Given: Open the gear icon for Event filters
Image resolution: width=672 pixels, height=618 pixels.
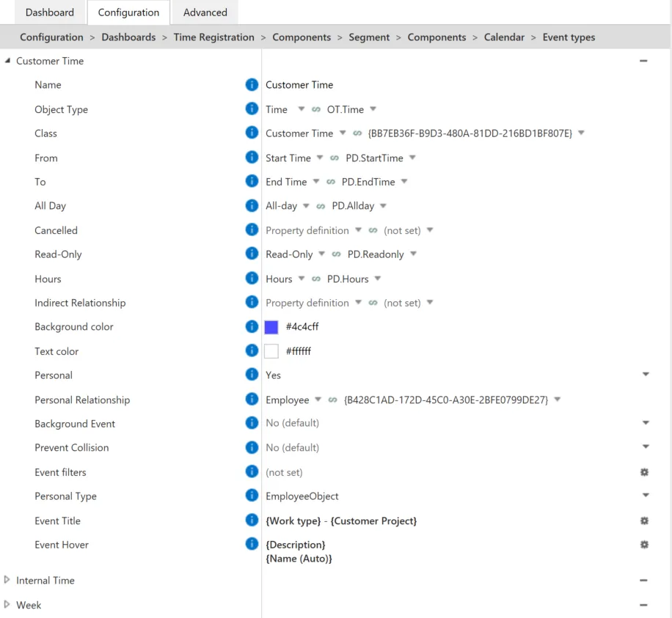Looking at the screenshot, I should click(644, 472).
